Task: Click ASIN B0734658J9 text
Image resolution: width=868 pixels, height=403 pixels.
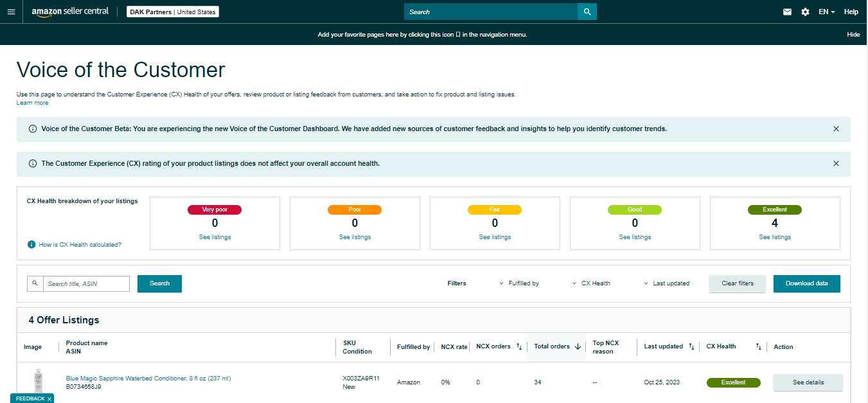Action: coord(84,387)
